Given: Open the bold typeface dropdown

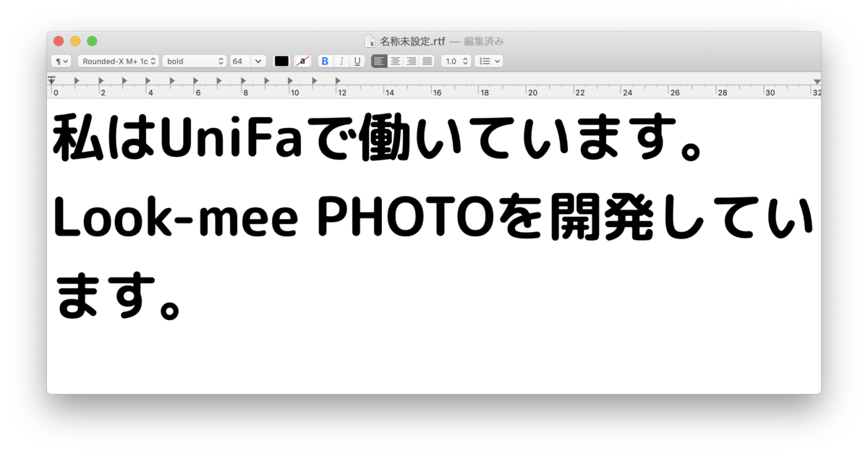Looking at the screenshot, I should coord(194,61).
